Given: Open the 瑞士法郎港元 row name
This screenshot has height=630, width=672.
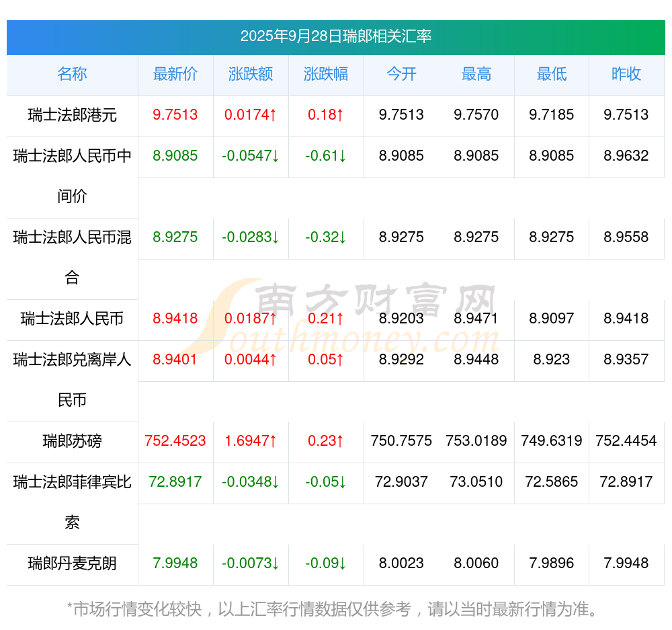Looking at the screenshot, I should pyautogui.click(x=72, y=115).
